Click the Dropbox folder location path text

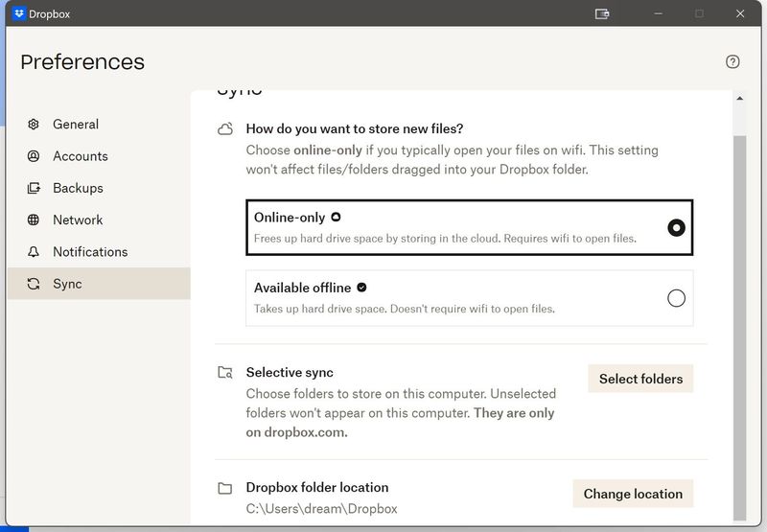[x=321, y=509]
